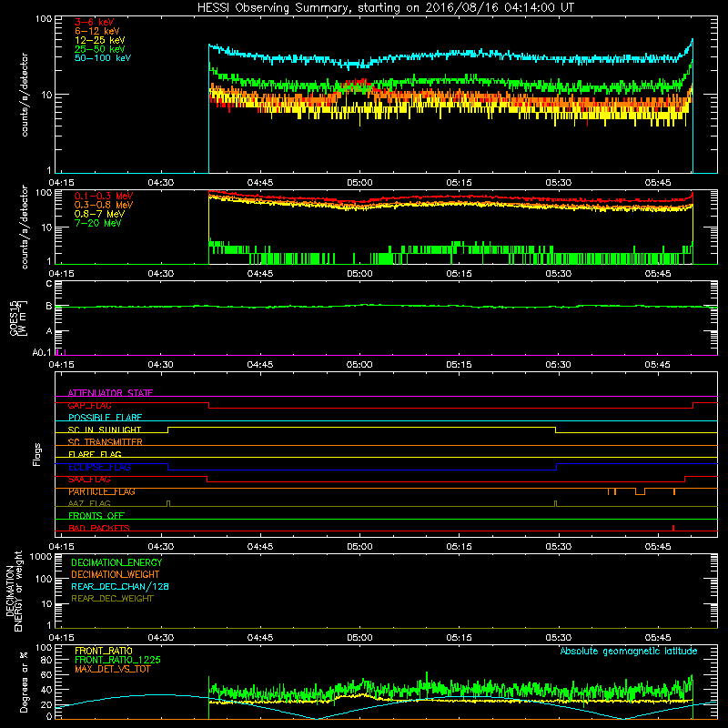
Task: Click the Flags vertical axis label
Action: point(37,454)
